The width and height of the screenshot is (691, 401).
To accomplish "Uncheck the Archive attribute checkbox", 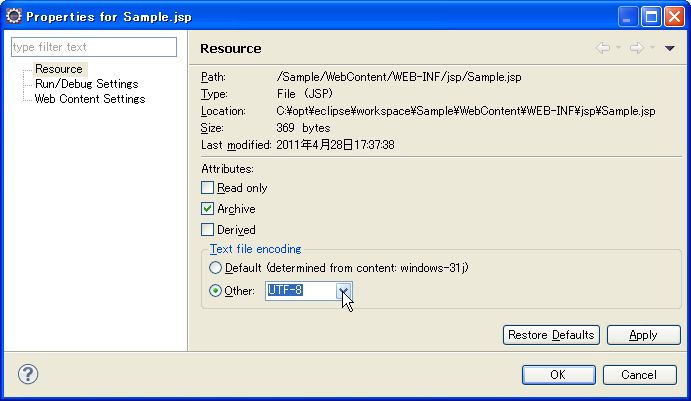I will pyautogui.click(x=208, y=209).
